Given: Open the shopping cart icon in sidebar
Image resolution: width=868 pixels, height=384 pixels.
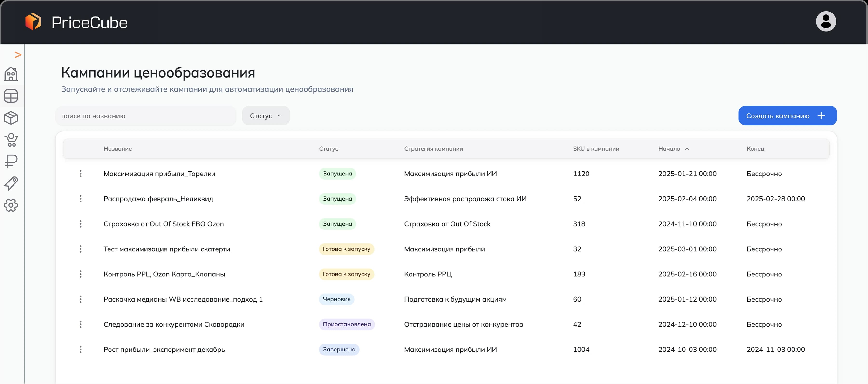Looking at the screenshot, I should 11,140.
